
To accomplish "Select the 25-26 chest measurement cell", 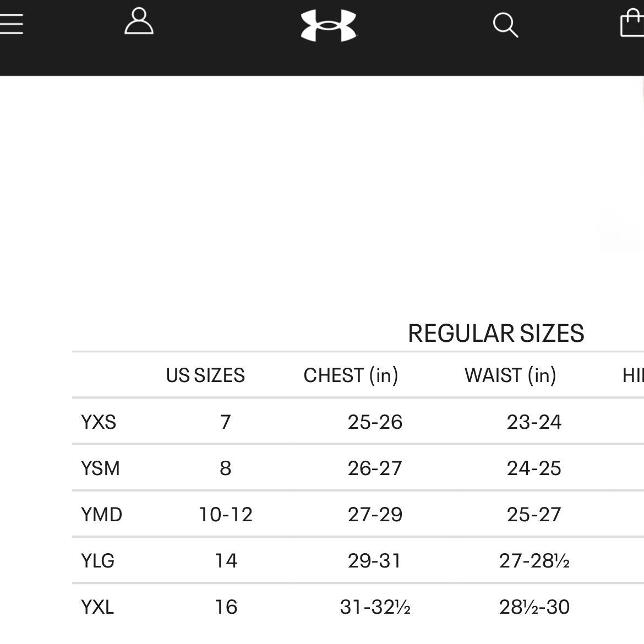I will (375, 422).
